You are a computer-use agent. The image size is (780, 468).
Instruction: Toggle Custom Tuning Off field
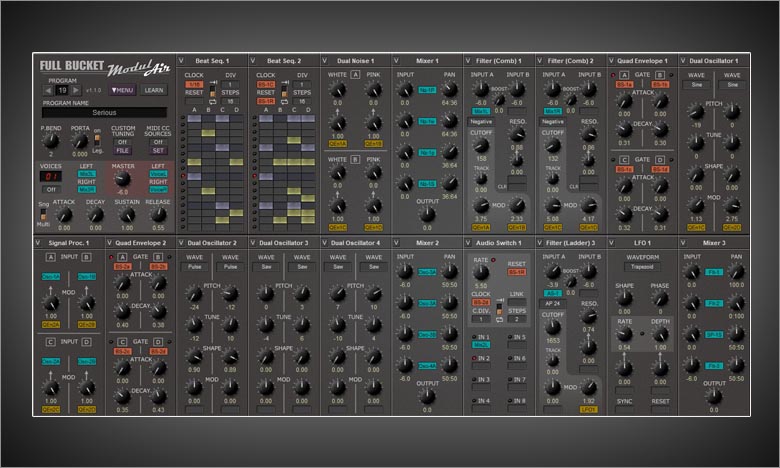pos(122,142)
